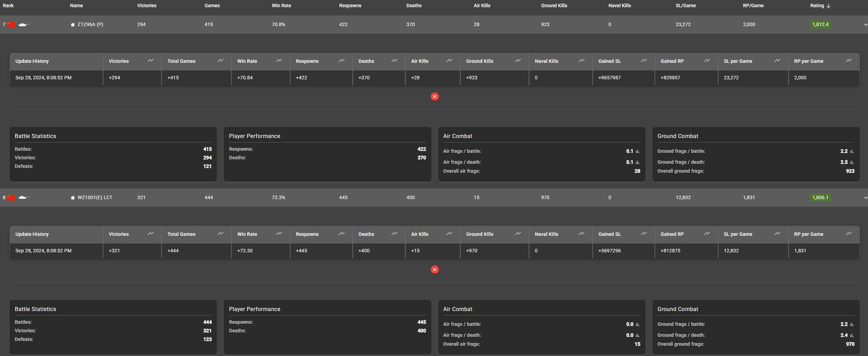This screenshot has height=356, width=868.
Task: Open Total Games trend chart in ZTZ96A (P) history
Action: tap(220, 60)
